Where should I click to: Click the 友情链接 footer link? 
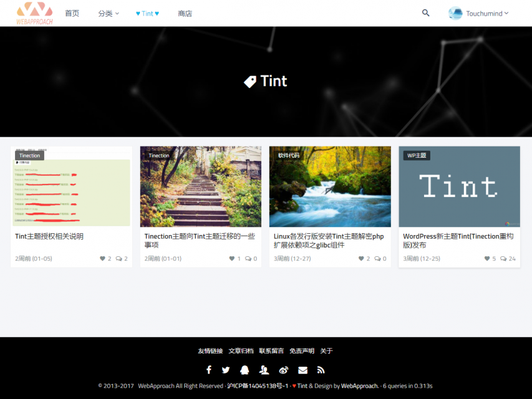tap(209, 350)
